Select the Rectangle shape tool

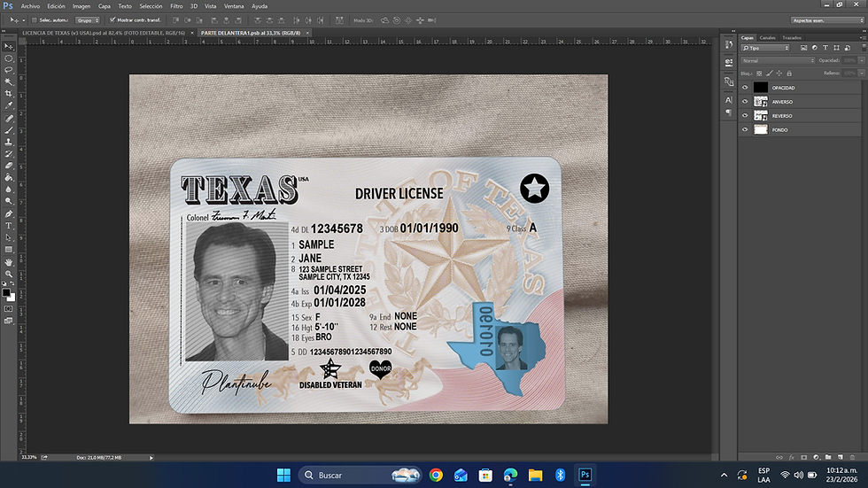[8, 250]
